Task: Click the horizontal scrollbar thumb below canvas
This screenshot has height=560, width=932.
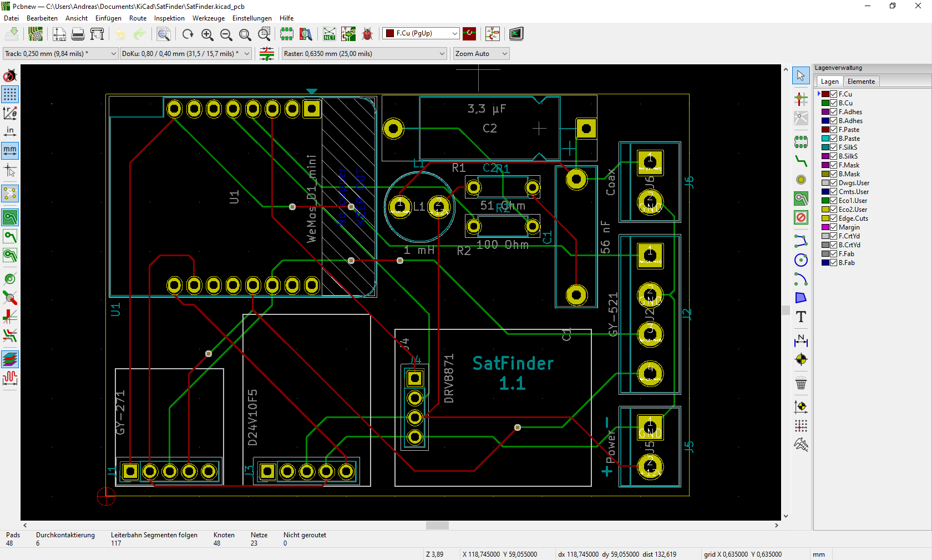Action: coord(437,525)
